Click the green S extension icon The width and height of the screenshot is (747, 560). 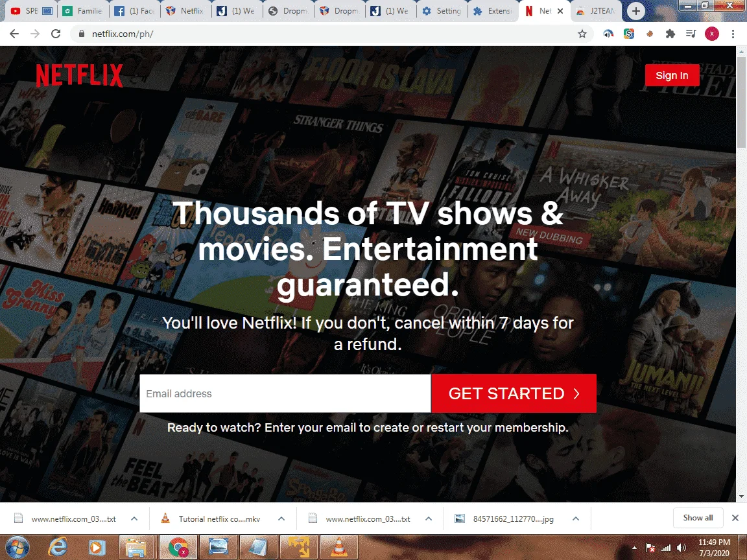(x=629, y=34)
